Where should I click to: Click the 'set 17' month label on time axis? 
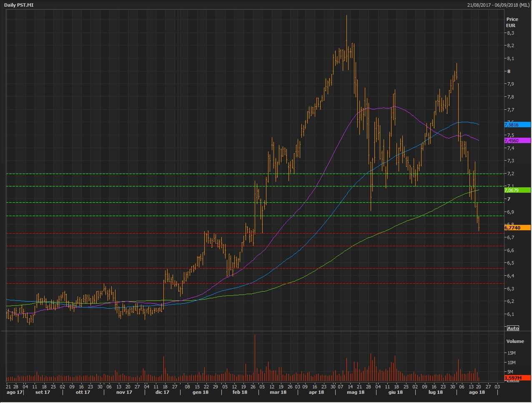coord(43,392)
